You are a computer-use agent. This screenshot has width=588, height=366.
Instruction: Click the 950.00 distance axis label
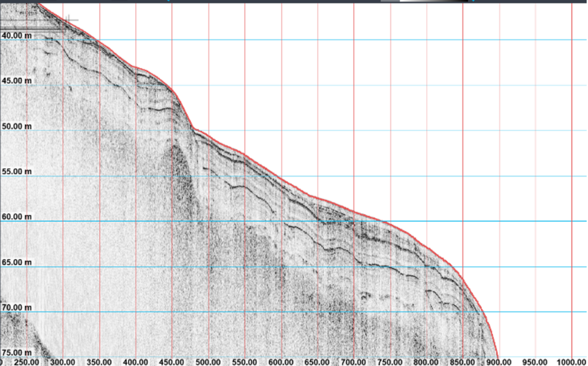[536, 363]
